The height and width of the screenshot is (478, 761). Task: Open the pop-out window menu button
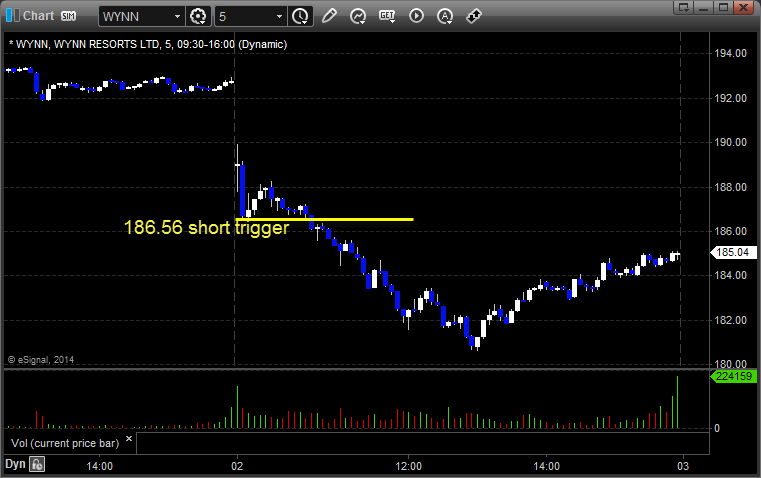pyautogui.click(x=684, y=7)
